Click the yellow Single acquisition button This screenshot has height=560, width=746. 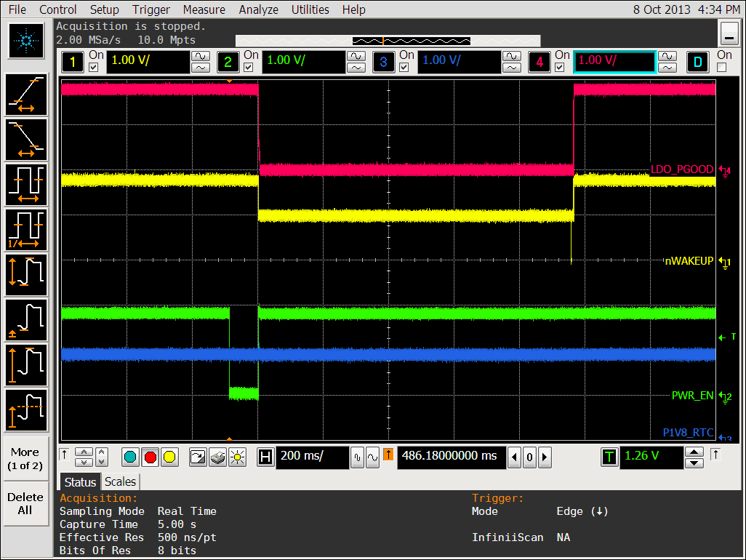pyautogui.click(x=169, y=457)
